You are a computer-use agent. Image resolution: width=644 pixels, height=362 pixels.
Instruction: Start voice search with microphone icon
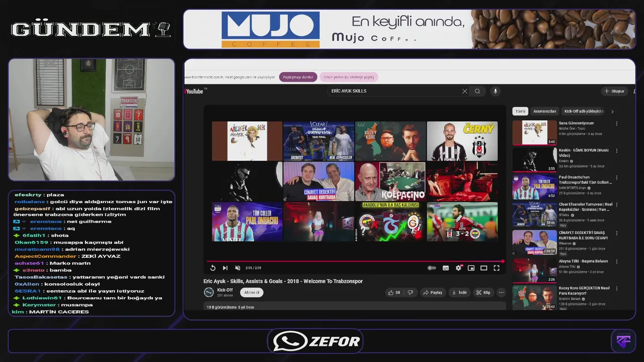click(495, 91)
